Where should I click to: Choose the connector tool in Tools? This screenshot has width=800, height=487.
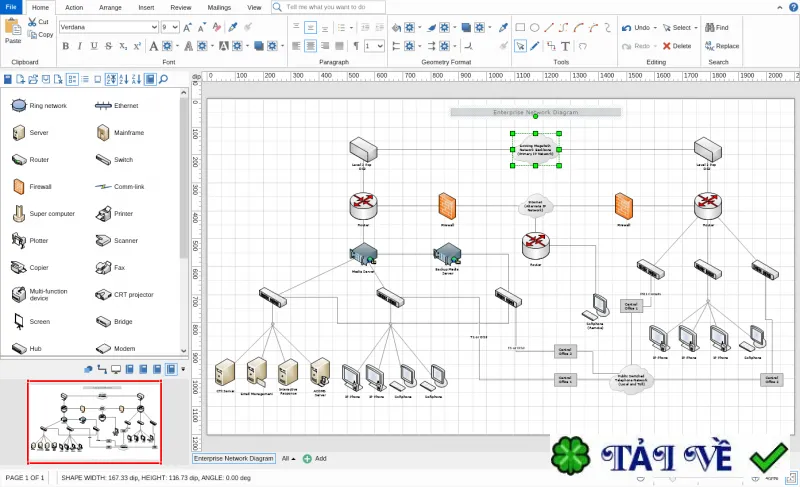coord(551,46)
